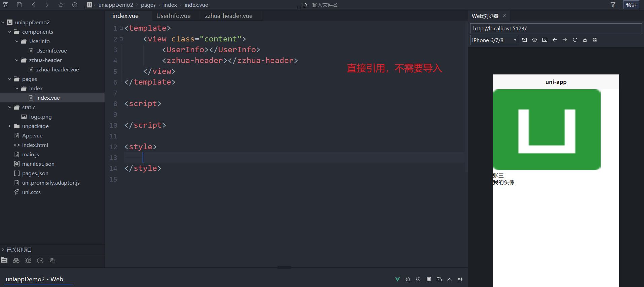Viewport: 644px width, 287px height.
Task: Open manifest.json in the project tree
Action: (x=38, y=164)
